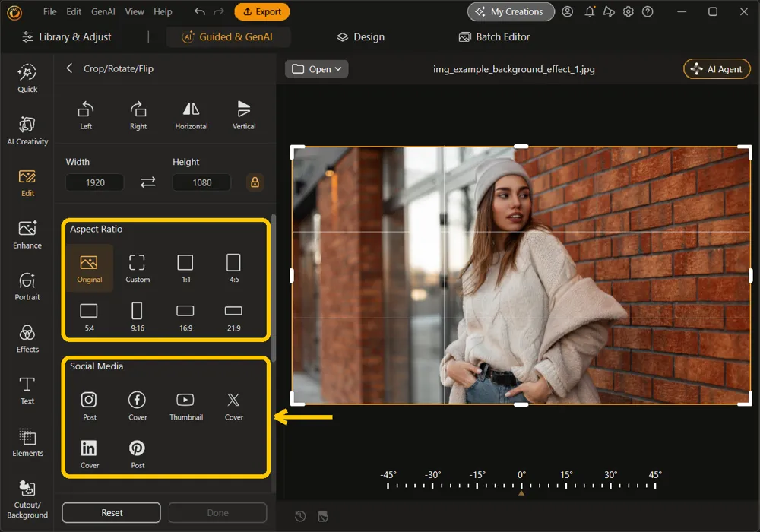Rotate image Left
Image resolution: width=760 pixels, height=532 pixels.
pyautogui.click(x=86, y=116)
